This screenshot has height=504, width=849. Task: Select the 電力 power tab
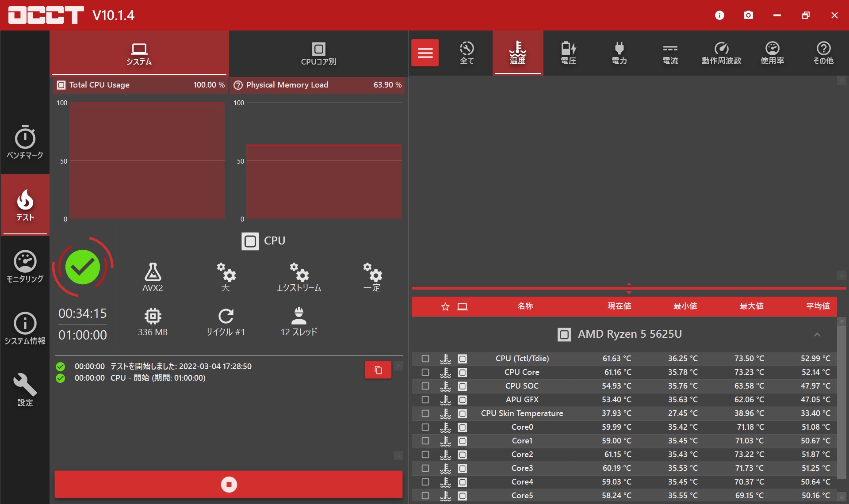pos(620,53)
